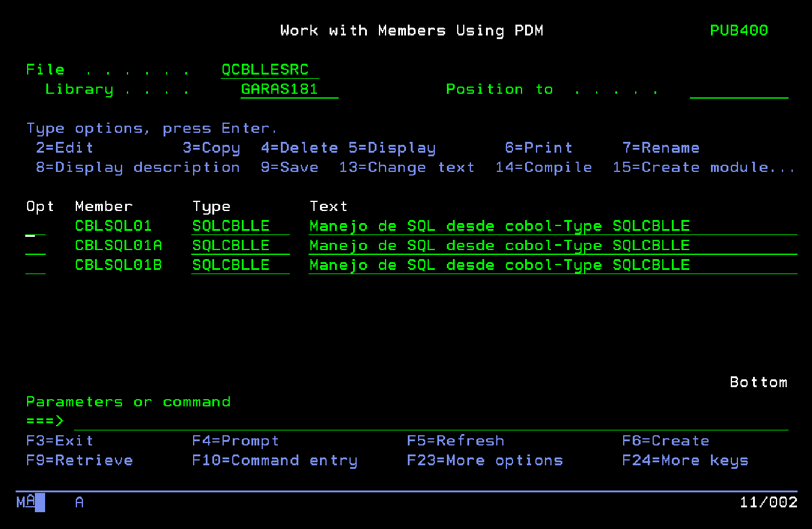The width and height of the screenshot is (812, 529).
Task: Click member name CBLSQL01B in list
Action: (118, 265)
